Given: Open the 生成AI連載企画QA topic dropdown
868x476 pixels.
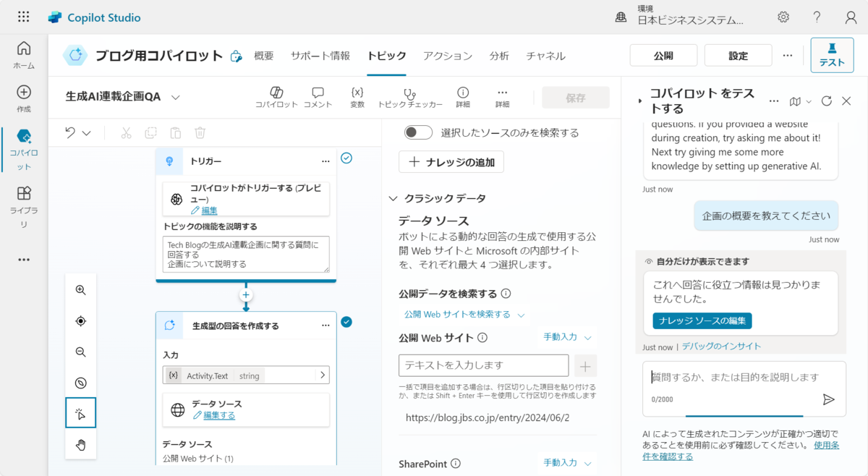Looking at the screenshot, I should click(x=176, y=97).
